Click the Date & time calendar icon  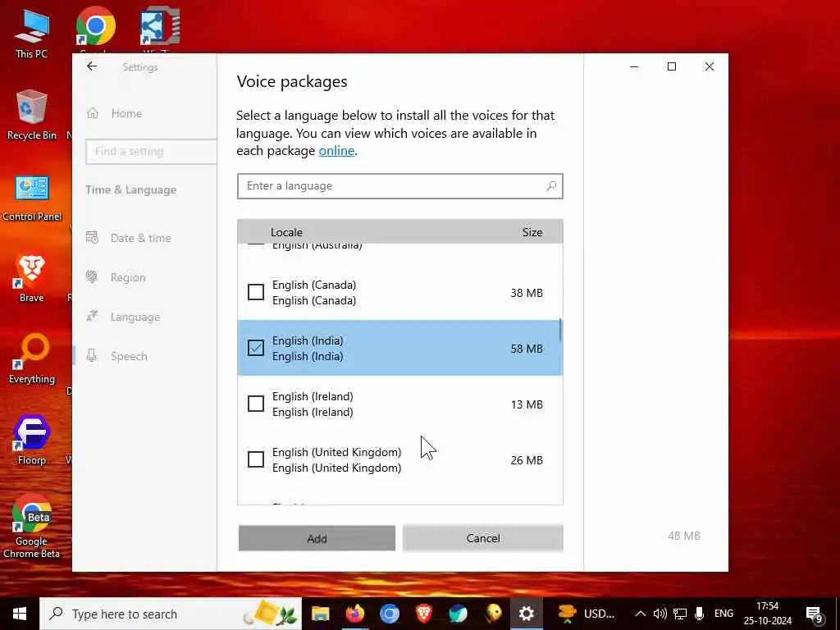92,237
